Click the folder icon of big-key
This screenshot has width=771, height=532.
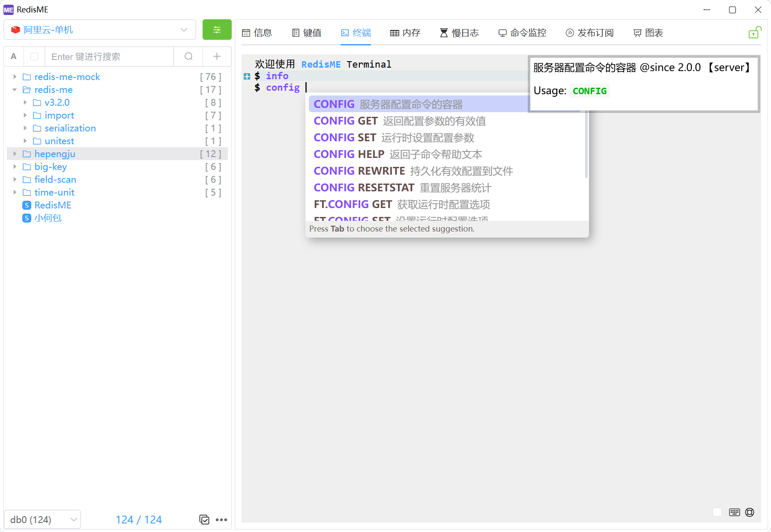(x=27, y=167)
